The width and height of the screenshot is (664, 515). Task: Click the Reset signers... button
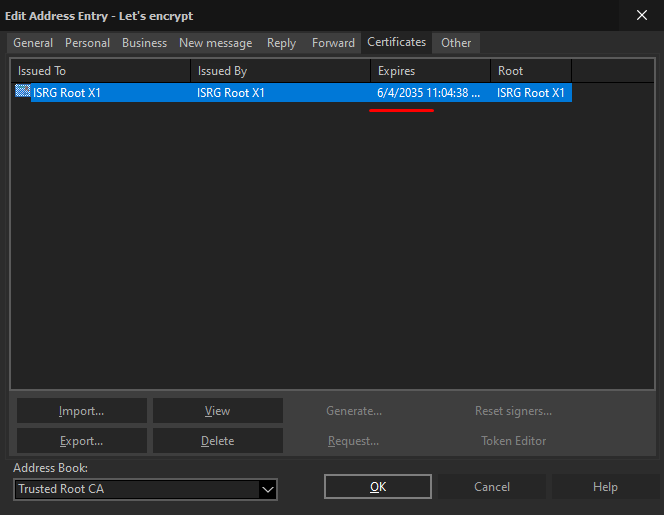tap(513, 410)
